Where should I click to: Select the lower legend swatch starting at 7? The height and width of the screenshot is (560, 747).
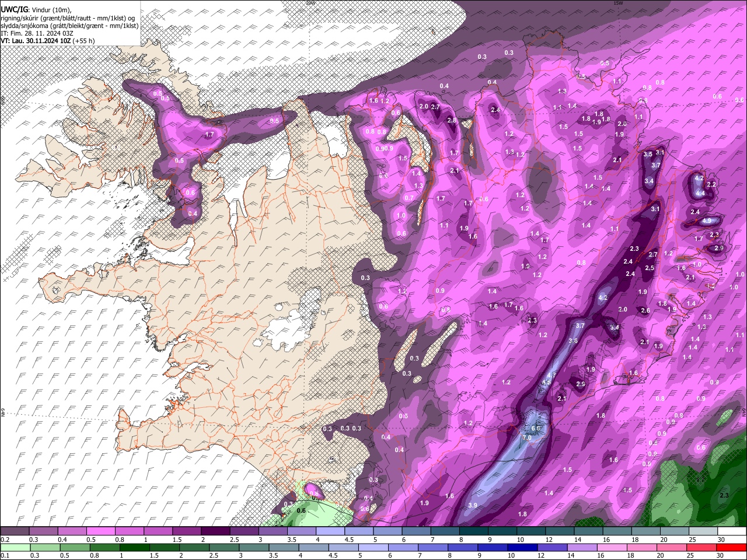click(x=433, y=548)
